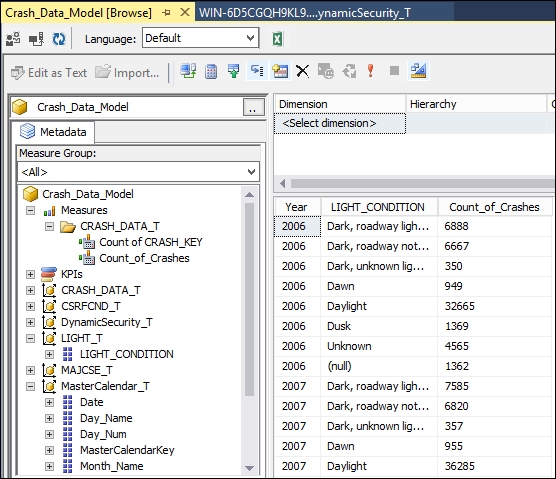
Task: Click the cube selection ellipsis button
Action: tap(254, 107)
